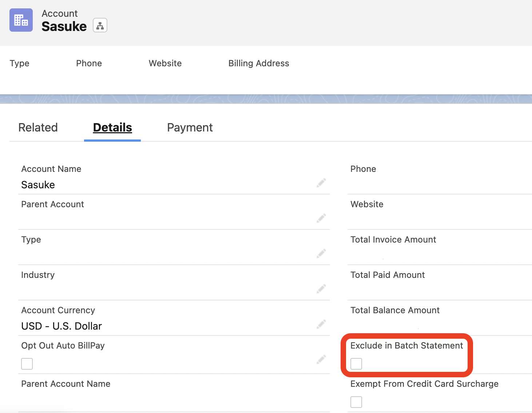Select the Details tab
The width and height of the screenshot is (532, 413).
tap(112, 127)
